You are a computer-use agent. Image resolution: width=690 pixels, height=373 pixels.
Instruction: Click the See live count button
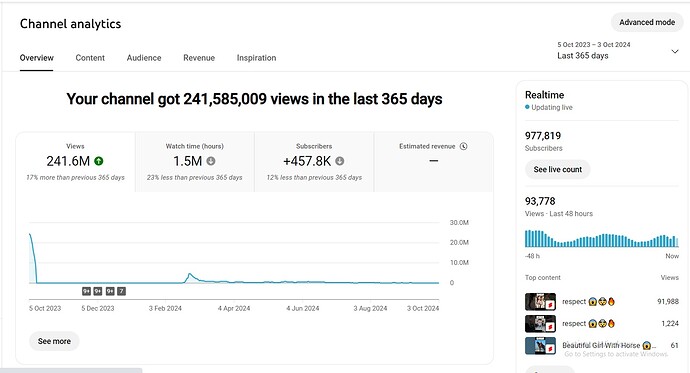pyautogui.click(x=558, y=169)
